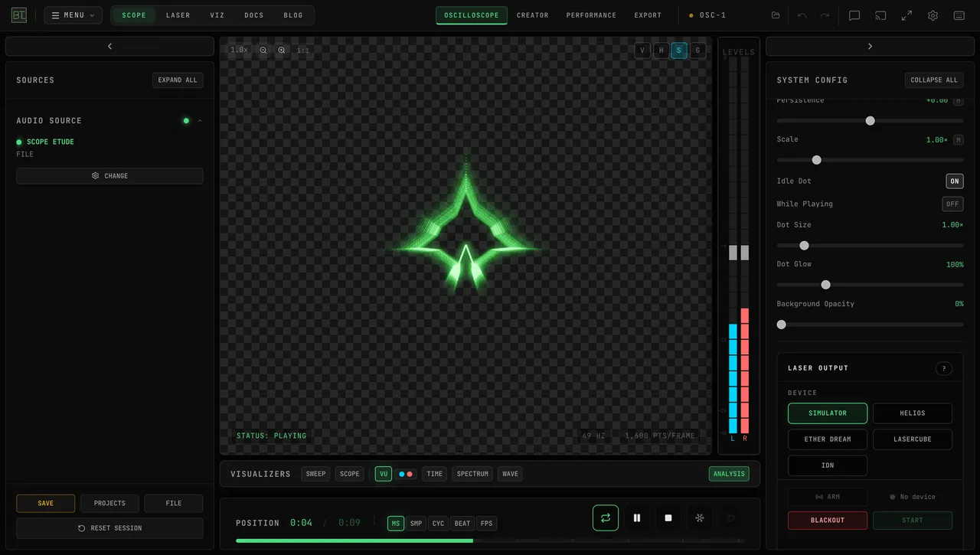The height and width of the screenshot is (555, 980).
Task: Toggle the G grid button
Action: (x=697, y=51)
